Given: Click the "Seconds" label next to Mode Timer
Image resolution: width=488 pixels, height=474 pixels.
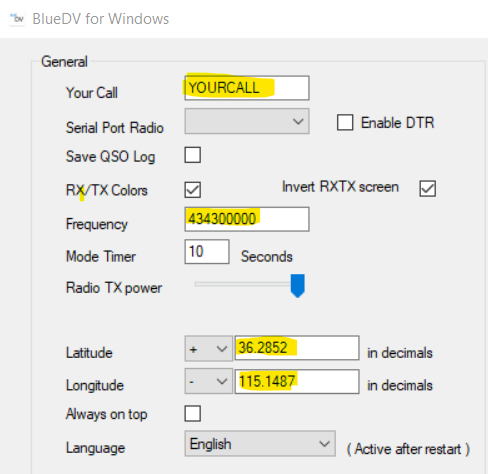Looking at the screenshot, I should (x=267, y=256).
